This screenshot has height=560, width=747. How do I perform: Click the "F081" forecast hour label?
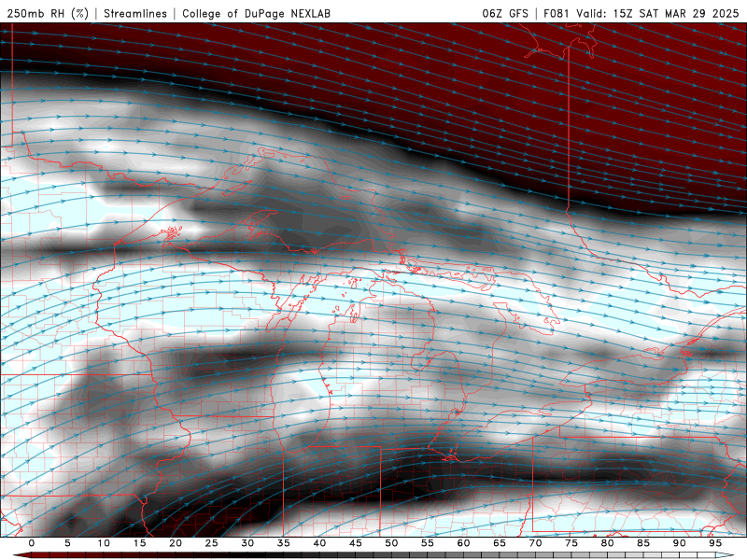tap(557, 13)
